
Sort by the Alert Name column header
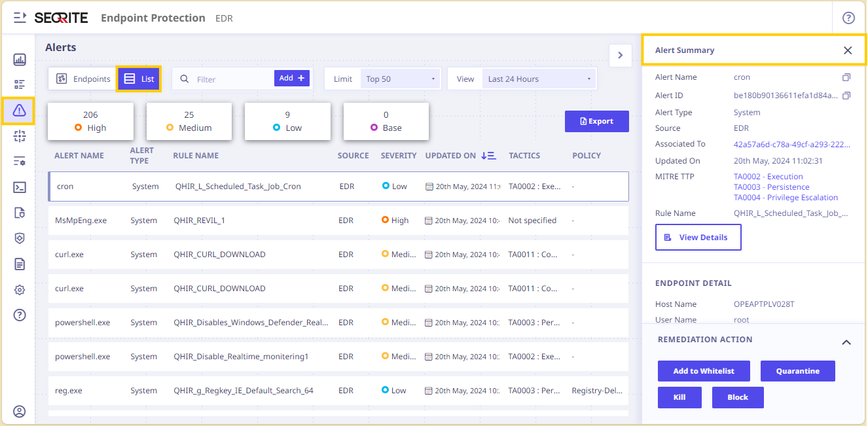79,156
